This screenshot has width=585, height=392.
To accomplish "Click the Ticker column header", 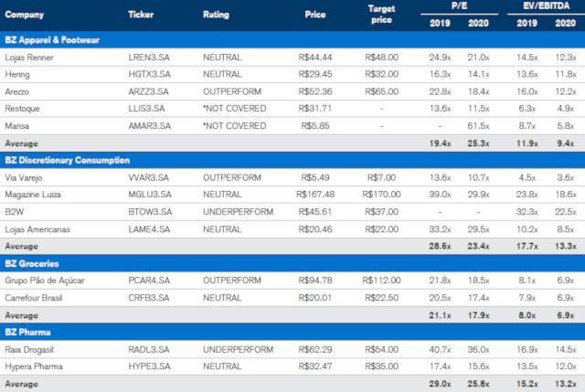I will [x=141, y=15].
